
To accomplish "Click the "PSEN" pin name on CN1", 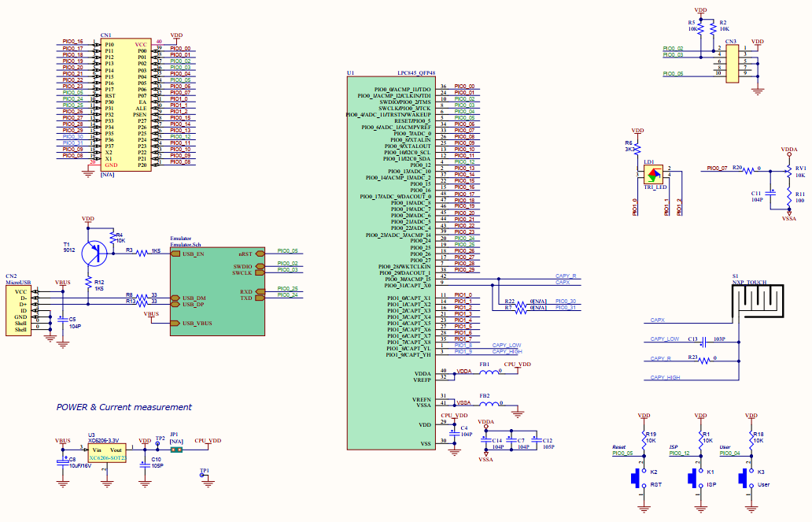I will coord(140,115).
